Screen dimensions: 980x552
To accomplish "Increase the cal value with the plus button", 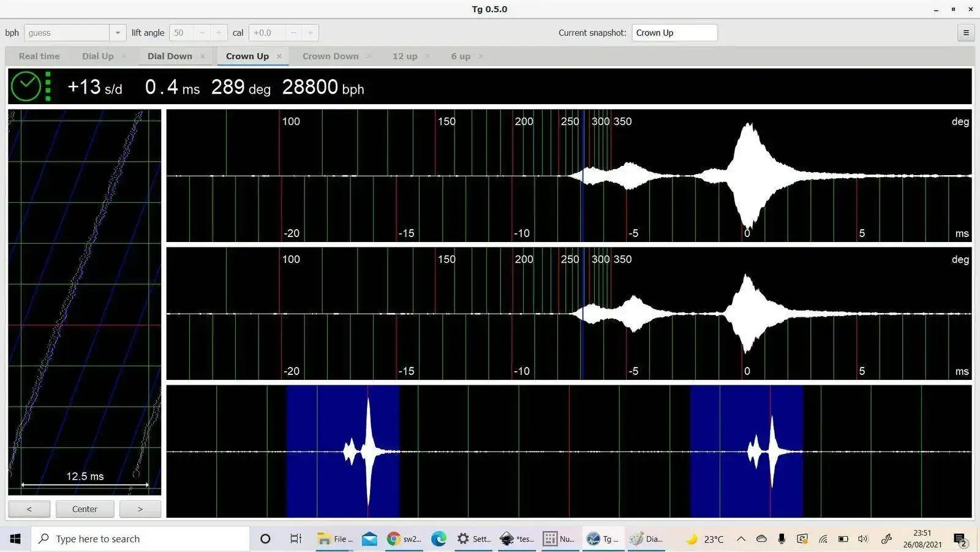I will (310, 33).
